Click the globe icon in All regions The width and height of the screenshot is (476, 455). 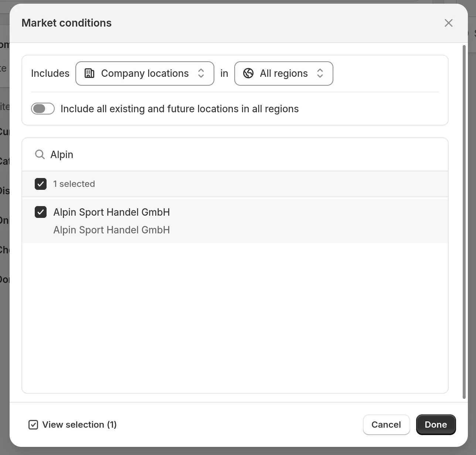click(248, 73)
